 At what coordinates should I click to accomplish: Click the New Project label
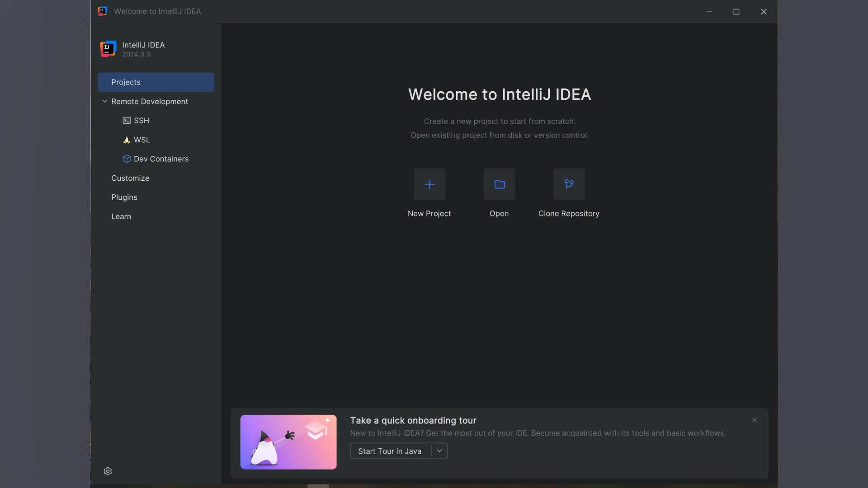429,213
